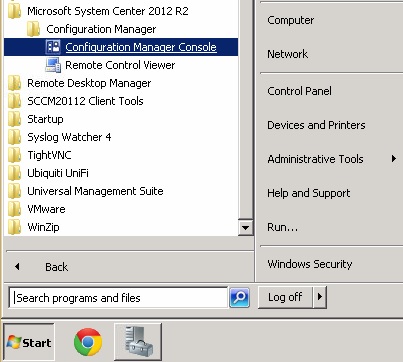403x362 pixels.
Task: Click the VMware folder icon
Action: click(x=14, y=209)
